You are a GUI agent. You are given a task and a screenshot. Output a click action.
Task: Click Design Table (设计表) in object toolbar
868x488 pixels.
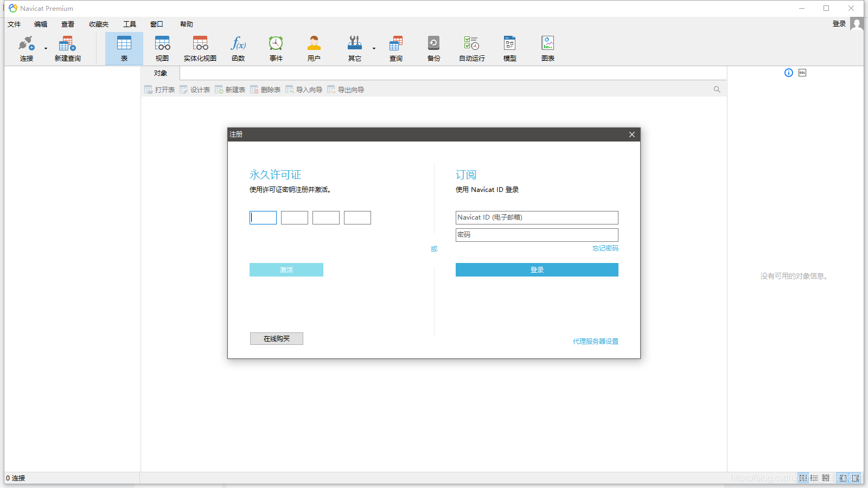click(195, 89)
